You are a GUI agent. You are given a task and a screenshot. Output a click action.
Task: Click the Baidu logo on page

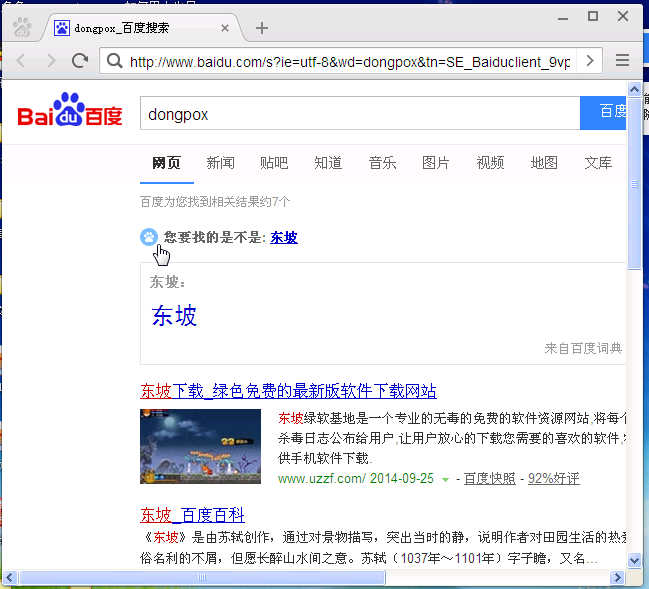70,109
